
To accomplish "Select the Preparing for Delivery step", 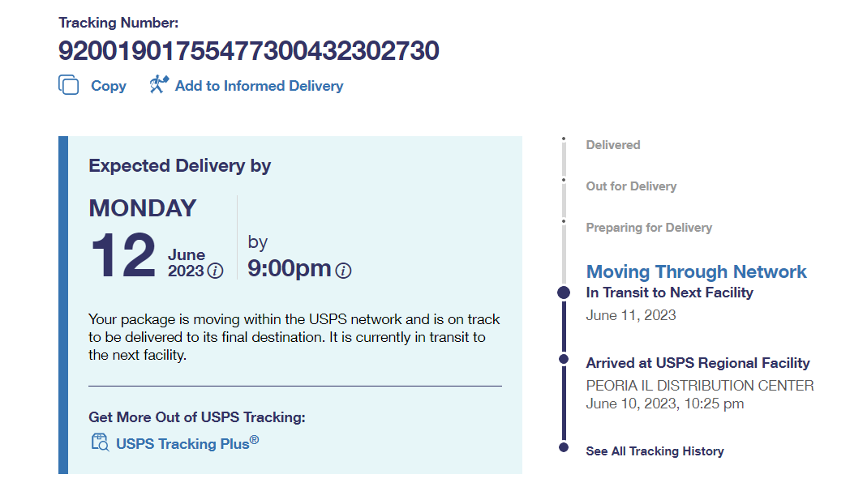I will coord(649,228).
